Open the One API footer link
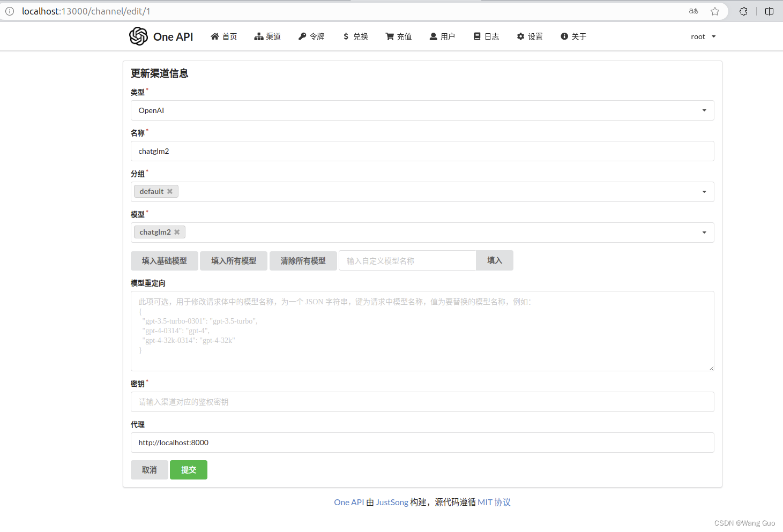 pyautogui.click(x=349, y=502)
